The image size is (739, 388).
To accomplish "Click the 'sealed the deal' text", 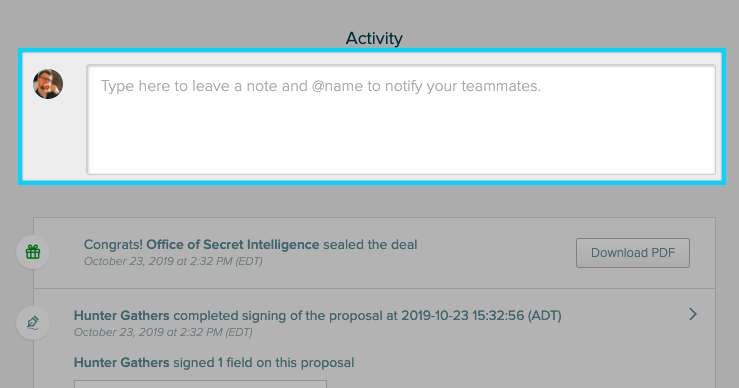I will click(x=370, y=245).
